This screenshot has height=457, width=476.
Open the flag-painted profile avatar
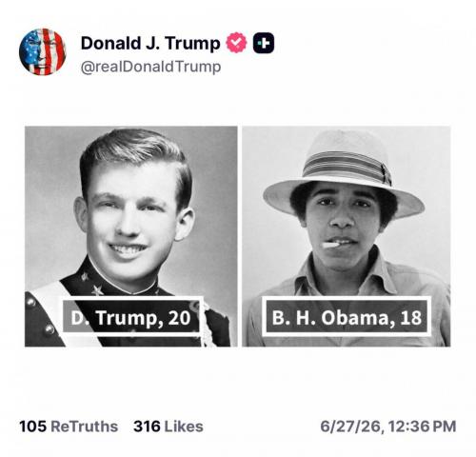click(43, 51)
